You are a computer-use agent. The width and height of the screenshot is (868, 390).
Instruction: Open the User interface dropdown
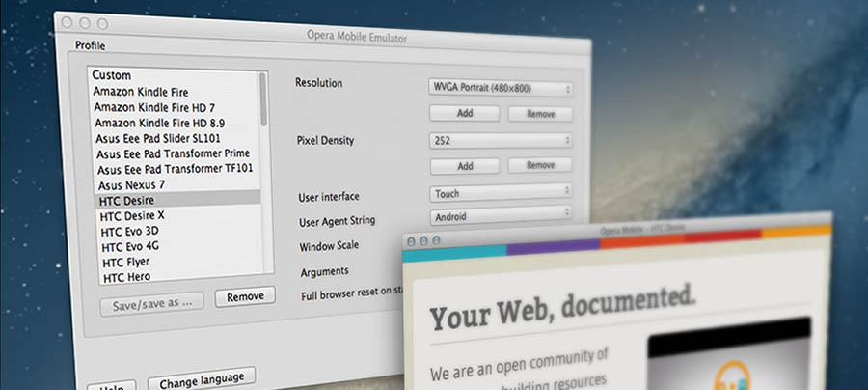[501, 193]
